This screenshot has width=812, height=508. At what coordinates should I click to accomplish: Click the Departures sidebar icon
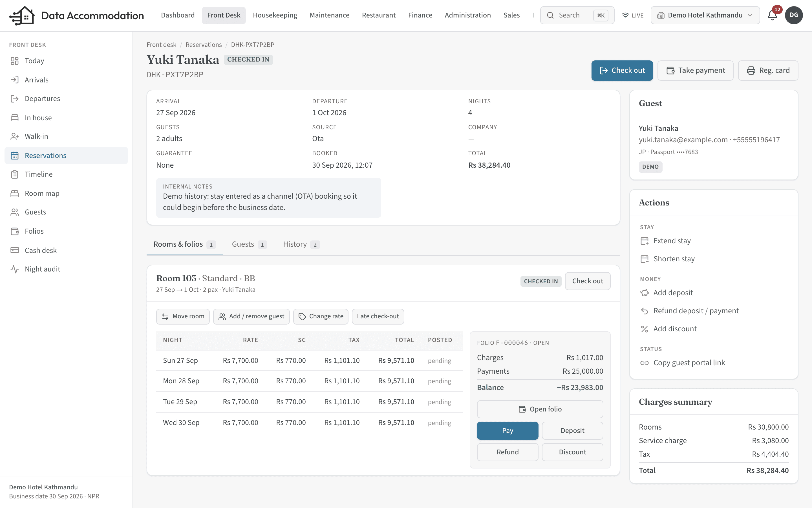click(x=14, y=98)
